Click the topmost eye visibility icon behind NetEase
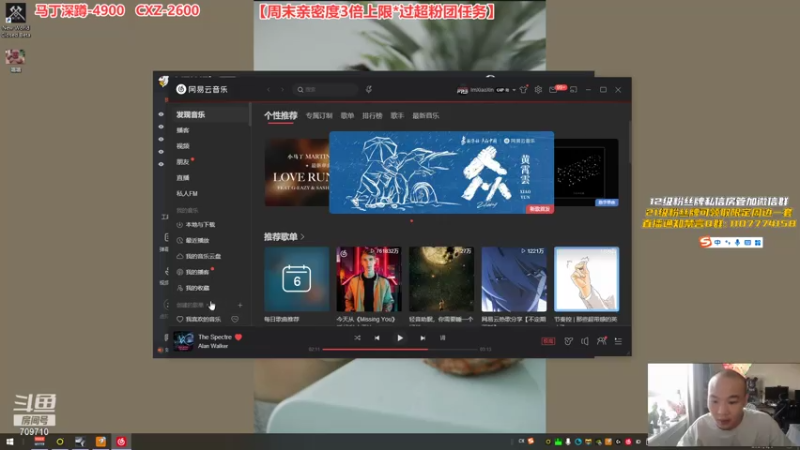The image size is (800, 450). click(161, 115)
